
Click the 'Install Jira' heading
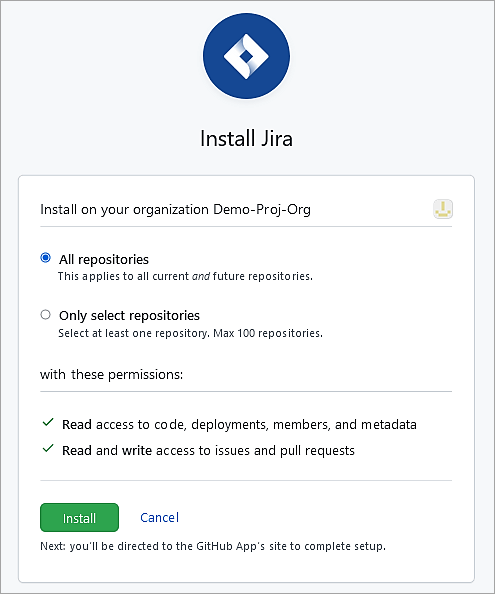click(x=246, y=138)
